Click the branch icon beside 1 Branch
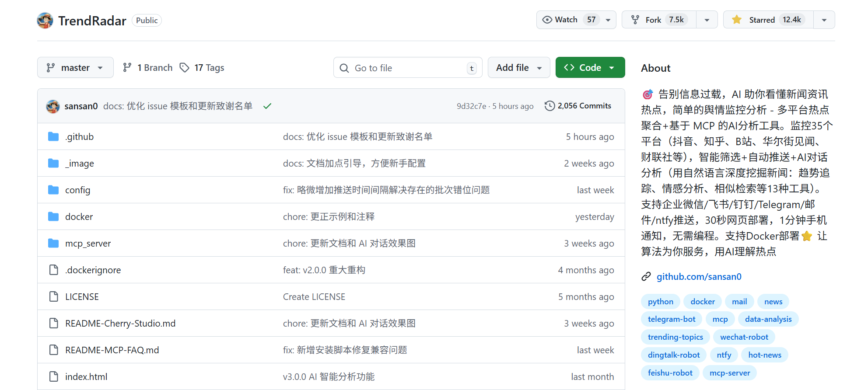Image resolution: width=868 pixels, height=390 pixels. click(x=127, y=68)
